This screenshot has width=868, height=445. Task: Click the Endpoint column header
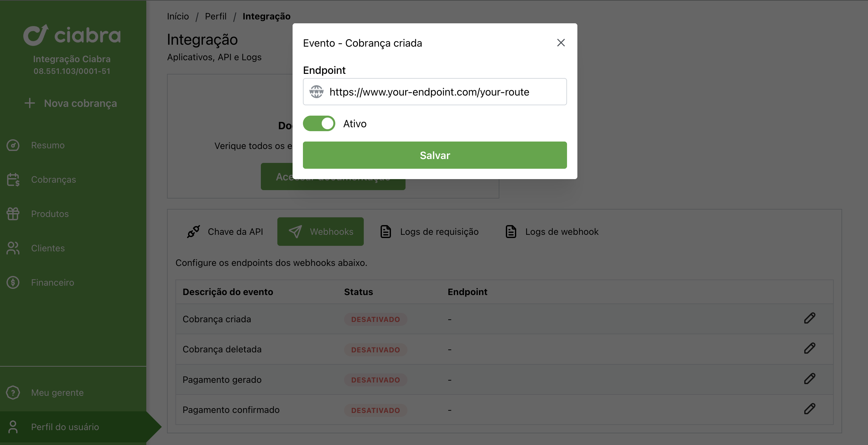click(x=467, y=291)
